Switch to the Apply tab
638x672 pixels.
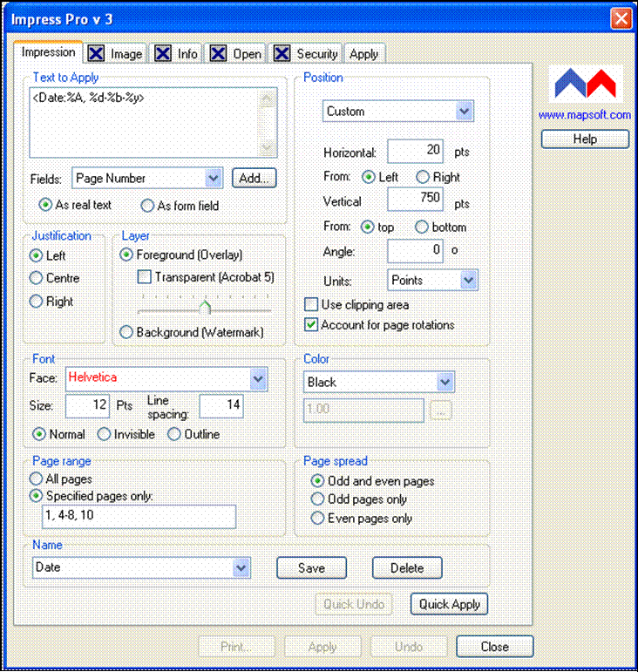(x=363, y=54)
